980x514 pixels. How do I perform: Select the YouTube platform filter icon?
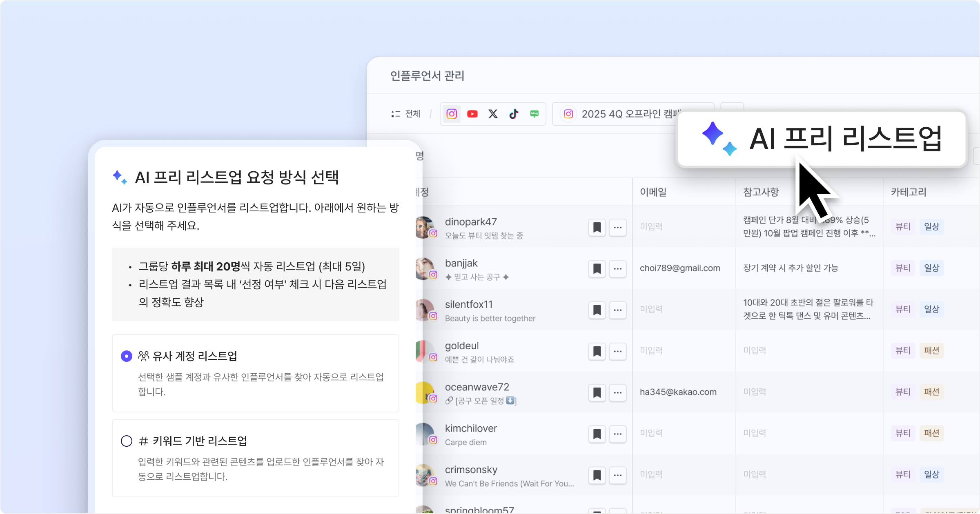pos(472,114)
